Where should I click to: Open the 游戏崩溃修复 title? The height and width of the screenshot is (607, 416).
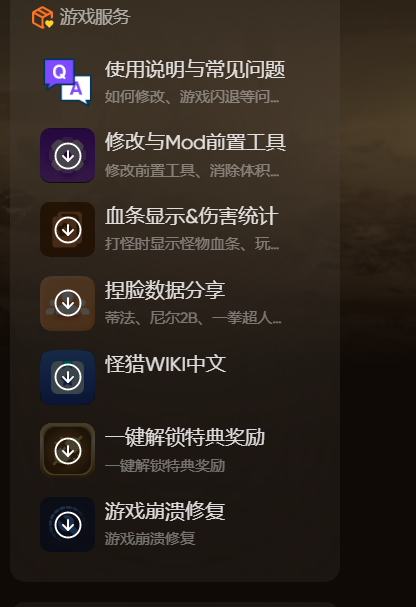coord(165,511)
